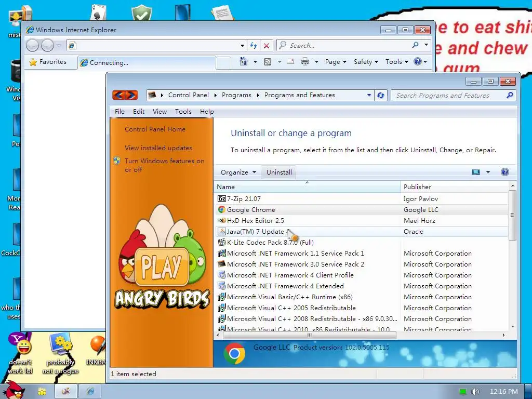The image size is (532, 399).
Task: Open Control Panel Home link
Action: [x=155, y=129]
